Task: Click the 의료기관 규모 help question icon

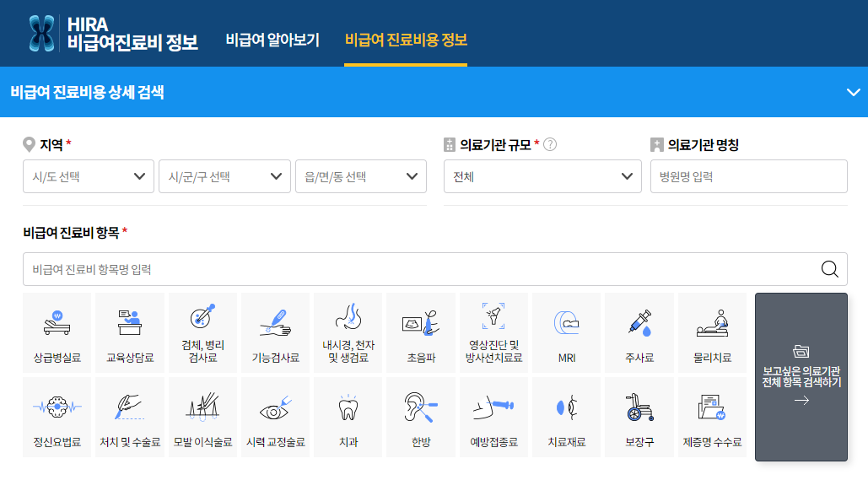Action: click(550, 144)
